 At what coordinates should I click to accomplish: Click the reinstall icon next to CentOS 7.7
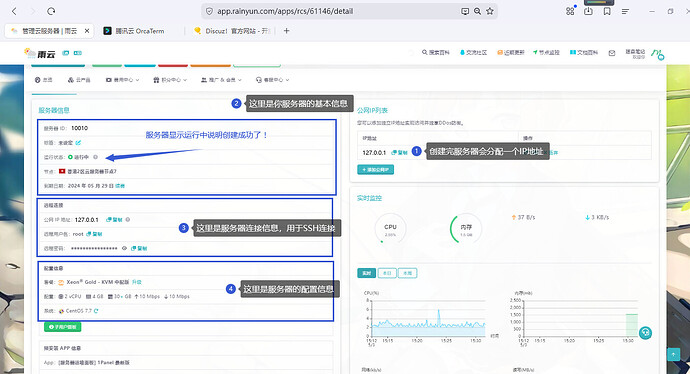pos(96,311)
